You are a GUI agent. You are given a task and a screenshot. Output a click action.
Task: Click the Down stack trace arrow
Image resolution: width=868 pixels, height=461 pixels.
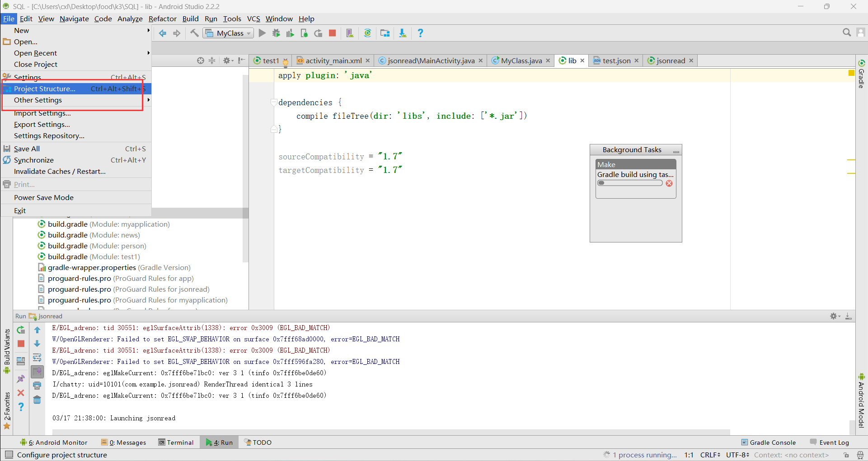37,344
